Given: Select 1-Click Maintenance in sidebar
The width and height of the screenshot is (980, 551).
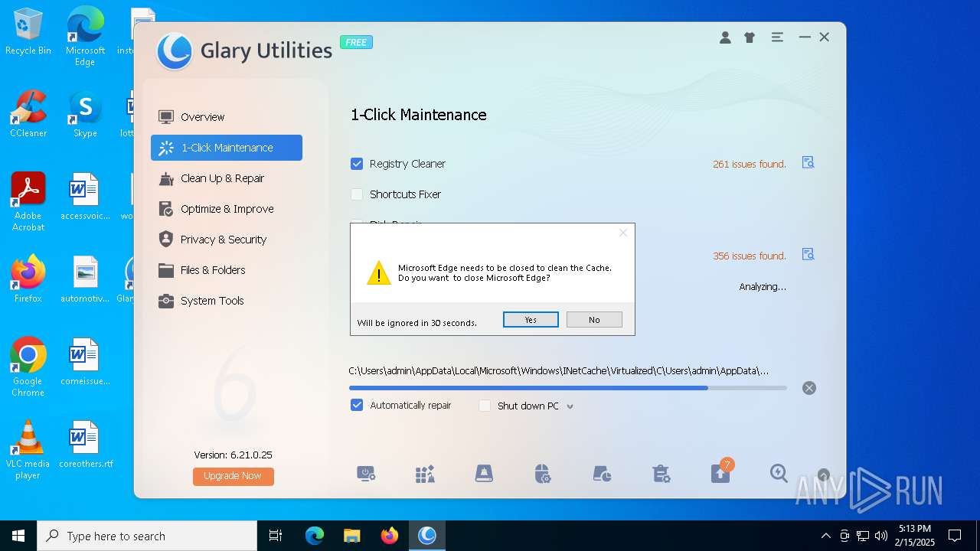Looking at the screenshot, I should point(227,148).
